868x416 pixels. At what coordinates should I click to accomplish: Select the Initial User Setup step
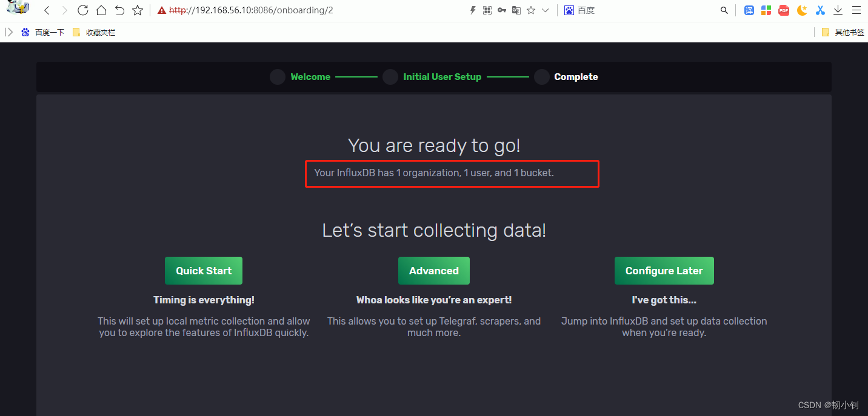coord(432,77)
